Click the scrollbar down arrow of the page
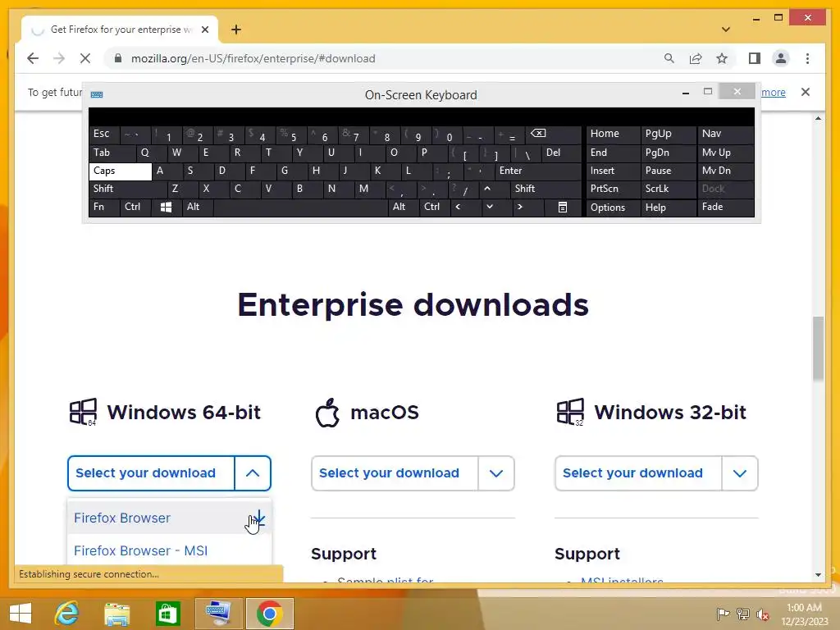 click(x=818, y=575)
